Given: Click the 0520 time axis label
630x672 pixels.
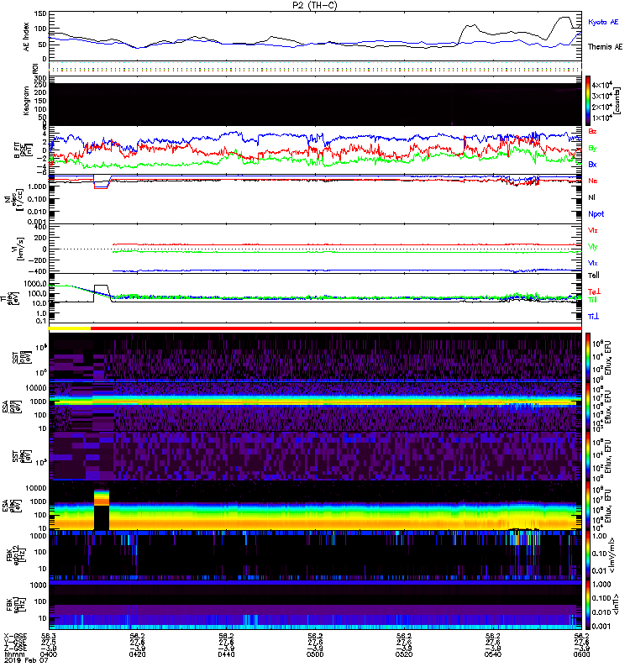Looking at the screenshot, I should [404, 654].
